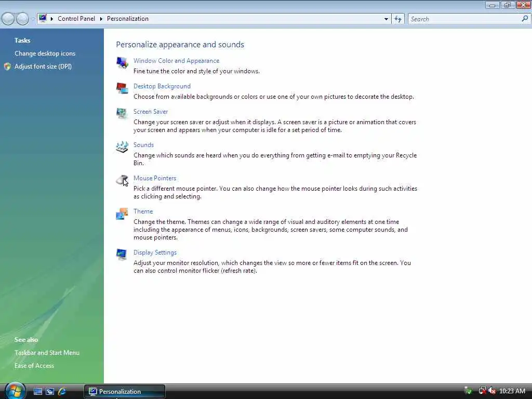Open Ease of Access link
The image size is (532, 399).
pos(34,366)
